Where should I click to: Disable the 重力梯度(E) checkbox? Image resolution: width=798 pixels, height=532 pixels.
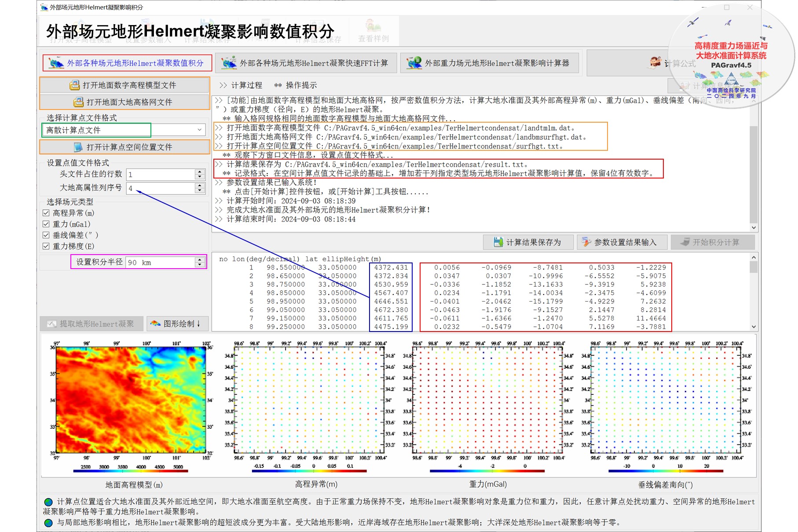46,246
